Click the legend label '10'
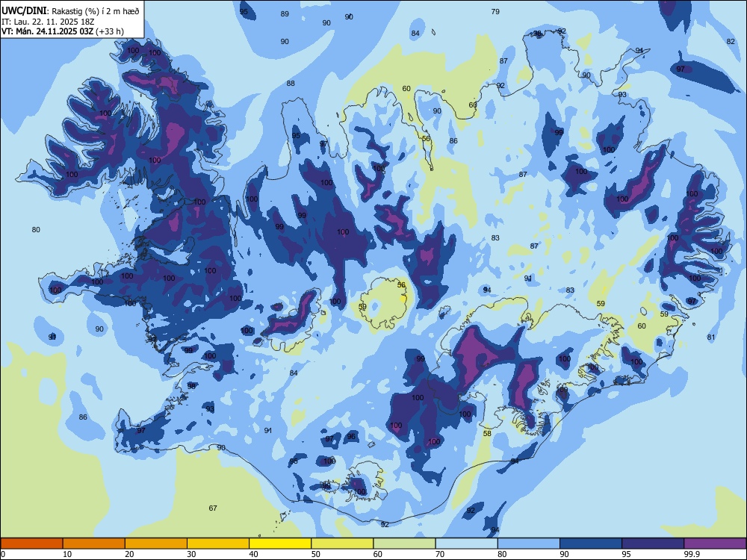The height and width of the screenshot is (560, 747). click(x=67, y=554)
